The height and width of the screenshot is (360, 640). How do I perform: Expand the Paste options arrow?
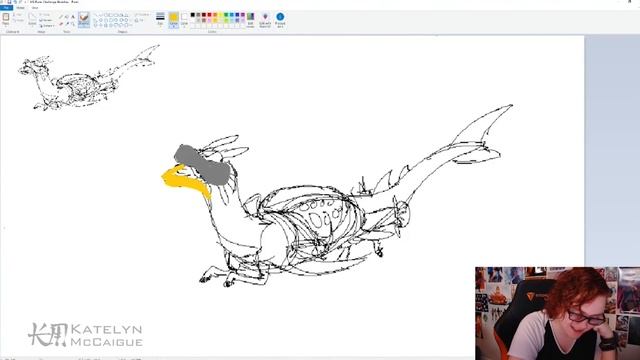pos(6,25)
